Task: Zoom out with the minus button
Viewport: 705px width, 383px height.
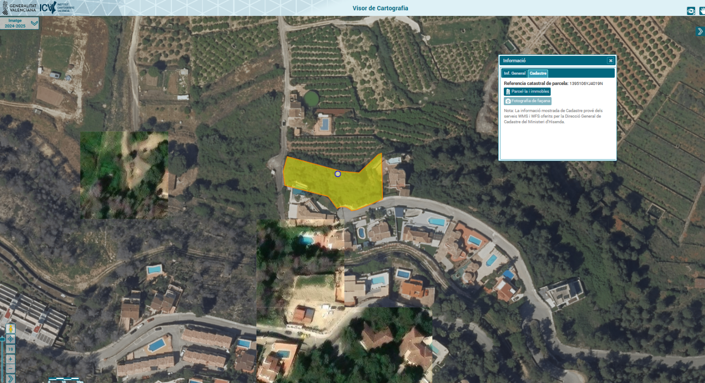Action: pyautogui.click(x=10, y=368)
